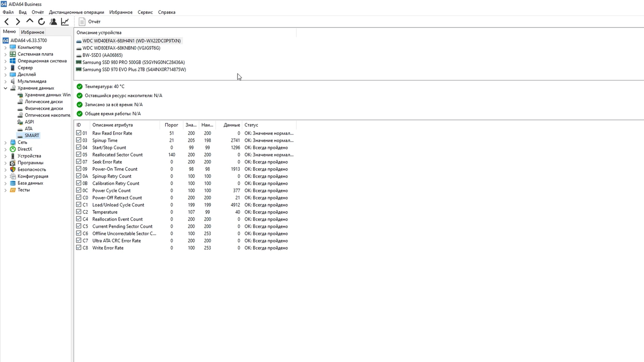Select the WDC WD80EFAX-68KNBN0 drive
Image resolution: width=644 pixels, height=362 pixels.
[121, 48]
